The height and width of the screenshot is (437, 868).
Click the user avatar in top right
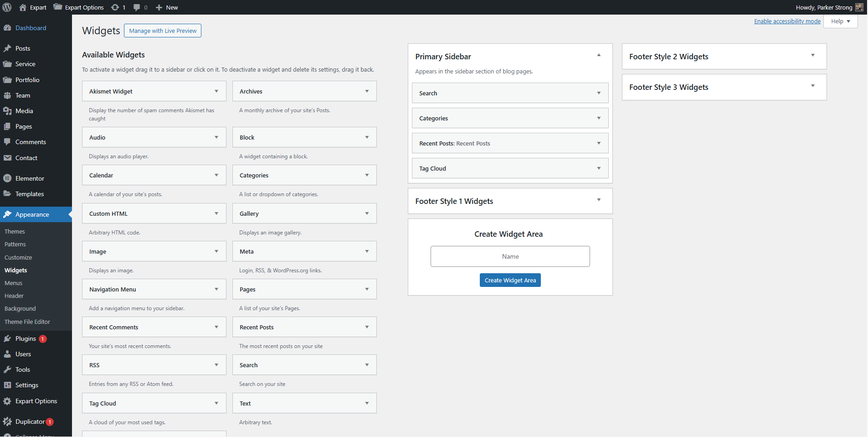click(x=859, y=7)
